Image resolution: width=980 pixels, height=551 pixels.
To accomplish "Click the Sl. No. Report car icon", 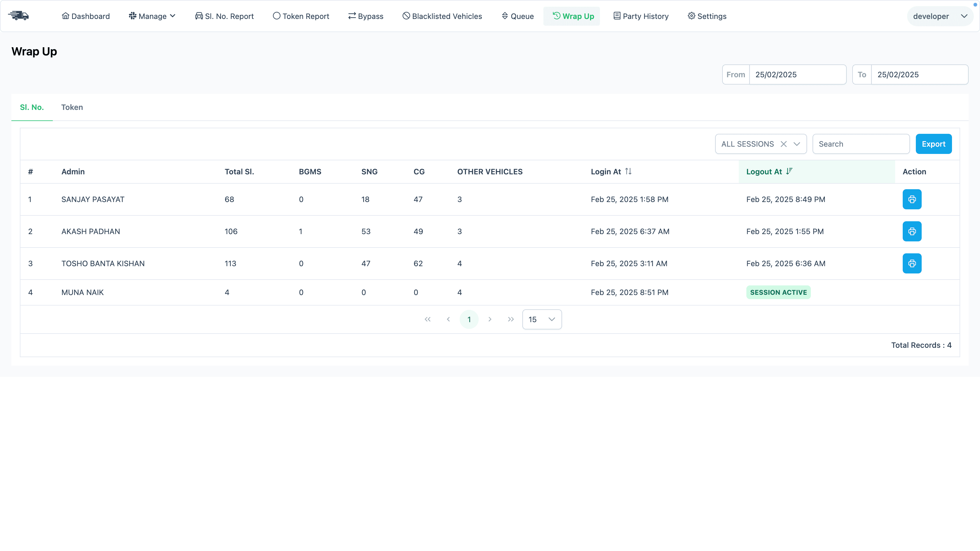I will 199,15.
